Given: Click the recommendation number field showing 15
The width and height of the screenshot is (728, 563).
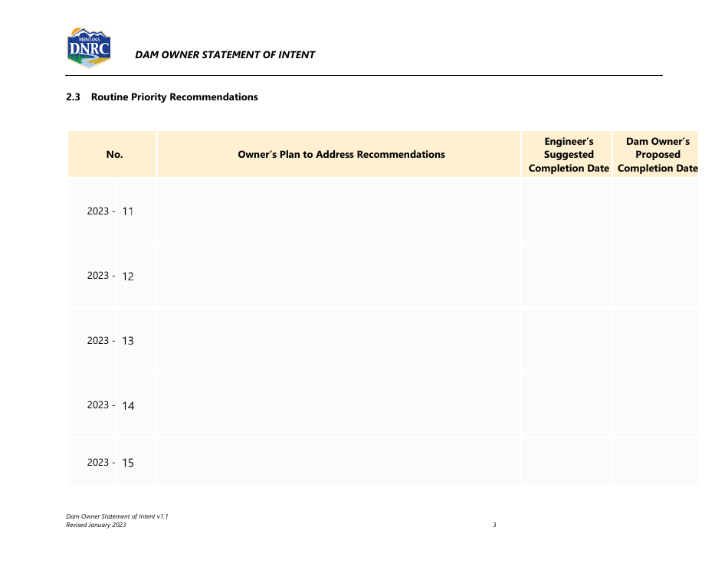Looking at the screenshot, I should (x=135, y=463).
